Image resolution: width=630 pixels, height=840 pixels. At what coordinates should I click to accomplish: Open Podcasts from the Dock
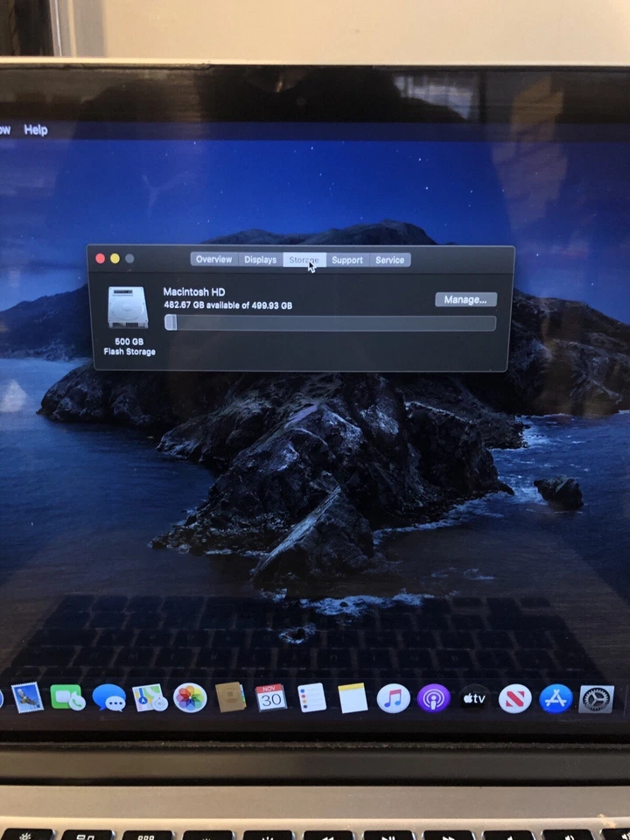tap(433, 698)
